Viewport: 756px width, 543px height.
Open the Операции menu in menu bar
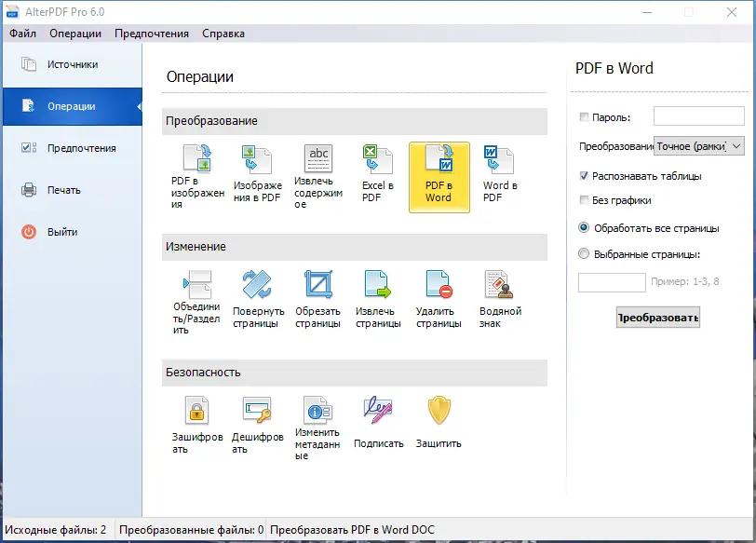coord(75,34)
